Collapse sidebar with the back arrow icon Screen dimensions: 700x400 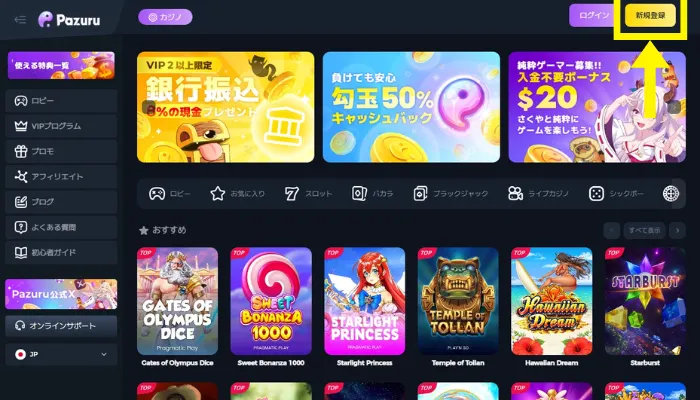point(20,20)
